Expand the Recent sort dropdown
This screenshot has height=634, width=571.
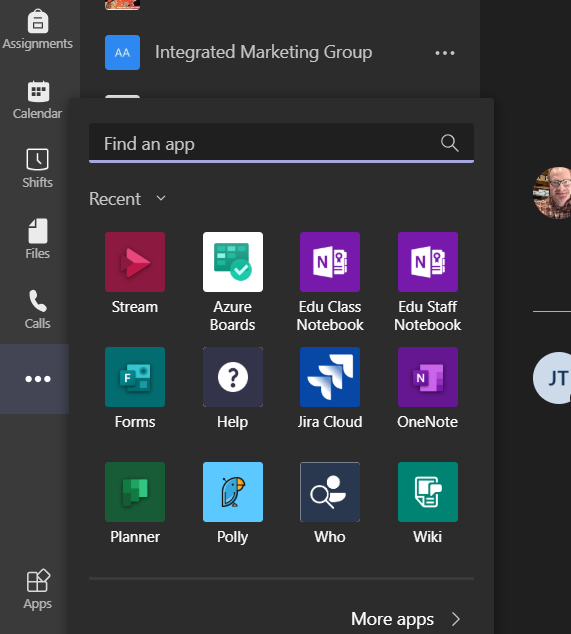tap(128, 199)
